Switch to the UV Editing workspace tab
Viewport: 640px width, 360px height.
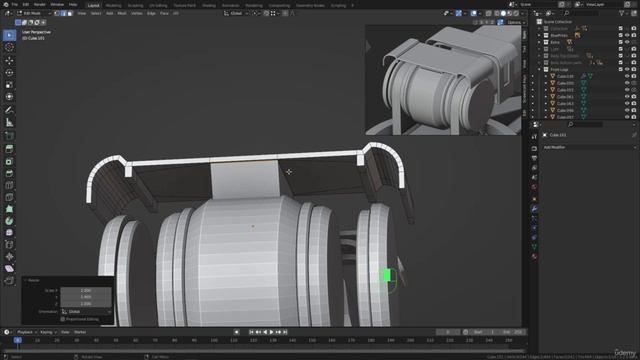(158, 6)
